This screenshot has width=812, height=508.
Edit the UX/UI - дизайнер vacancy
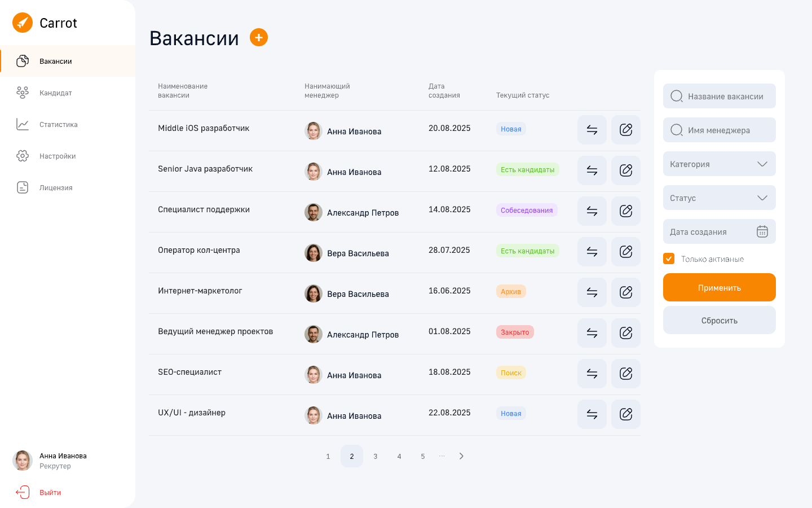coord(626,414)
